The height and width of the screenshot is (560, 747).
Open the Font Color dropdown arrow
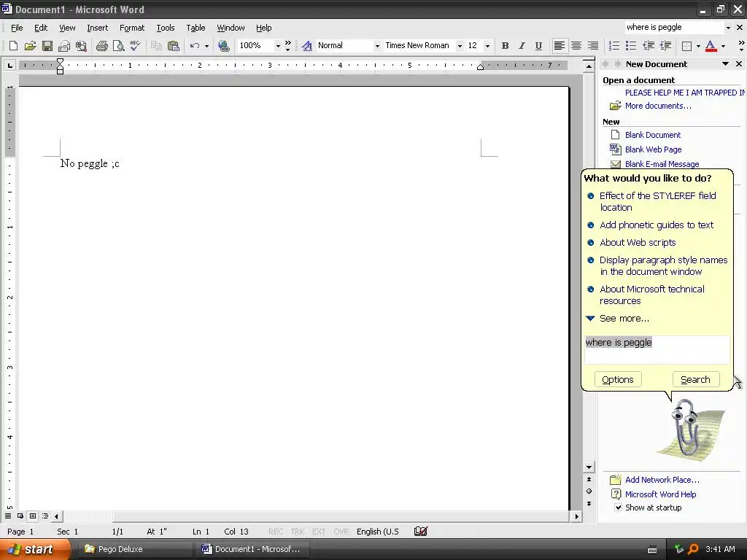723,46
